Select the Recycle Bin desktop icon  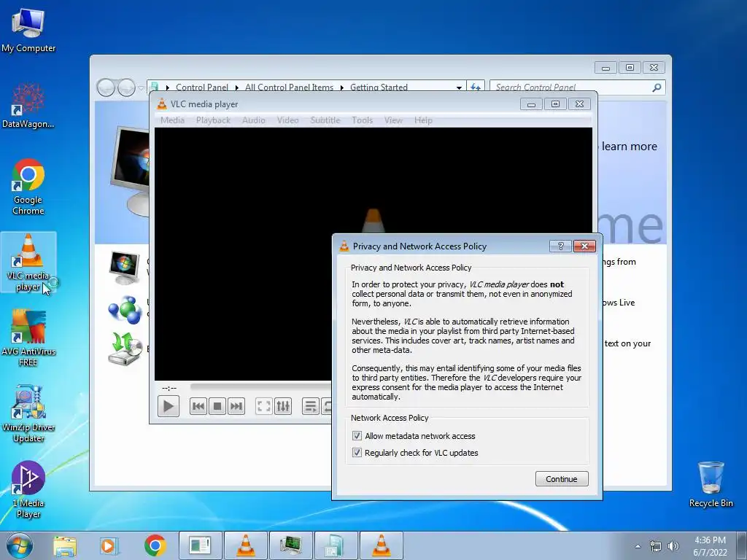pyautogui.click(x=711, y=484)
